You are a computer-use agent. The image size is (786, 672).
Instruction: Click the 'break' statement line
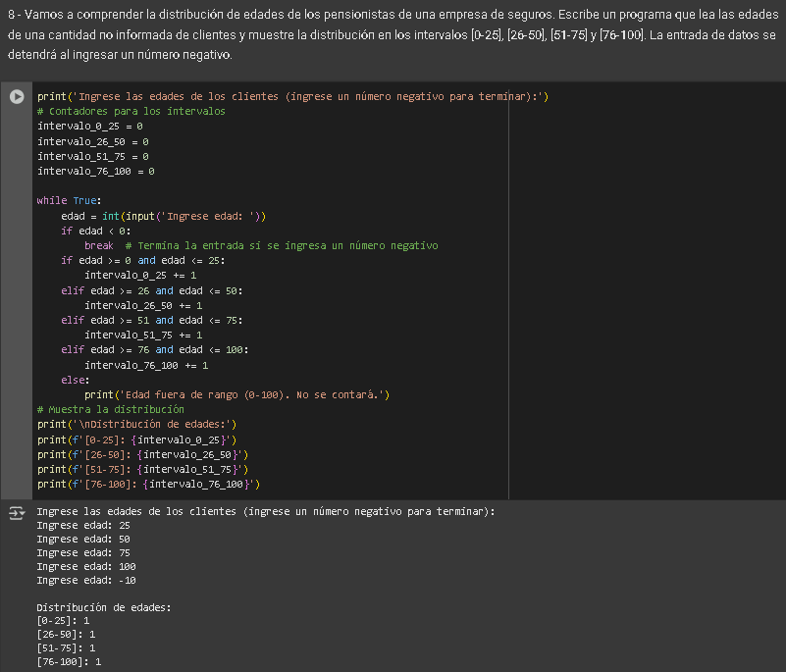(x=261, y=245)
